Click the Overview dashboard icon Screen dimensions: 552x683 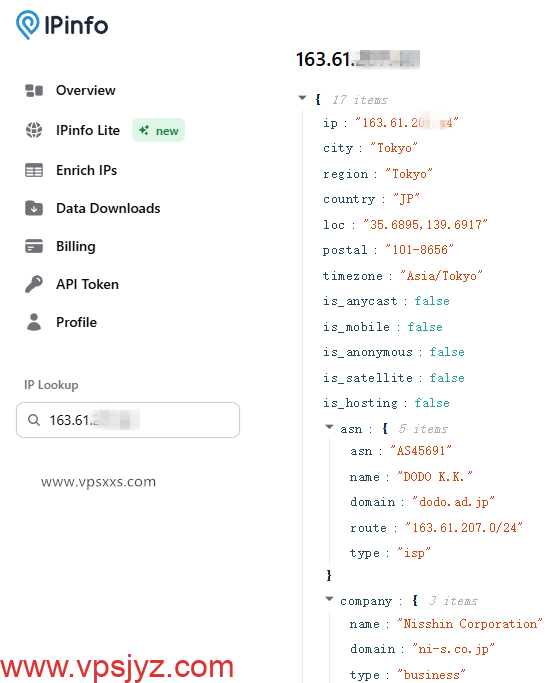click(34, 91)
